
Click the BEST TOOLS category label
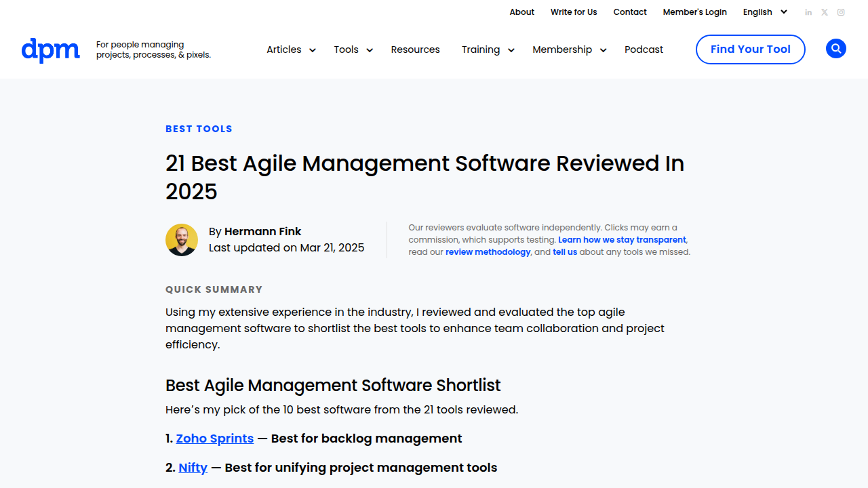199,129
